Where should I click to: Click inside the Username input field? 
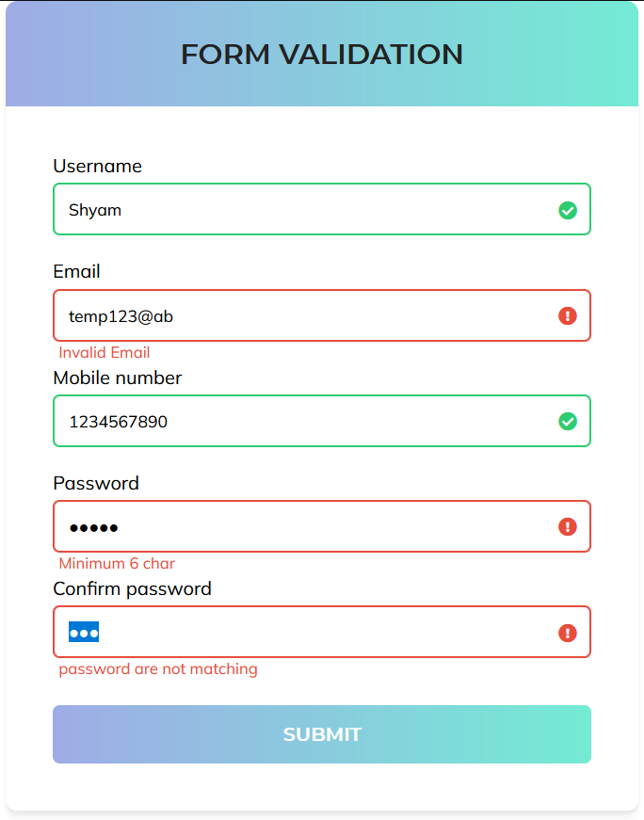coord(282,209)
